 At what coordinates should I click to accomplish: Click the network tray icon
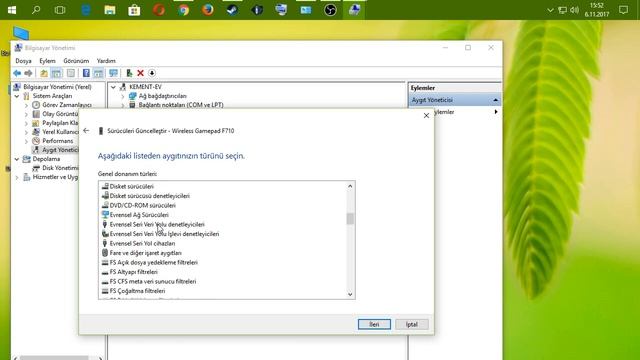(x=562, y=10)
